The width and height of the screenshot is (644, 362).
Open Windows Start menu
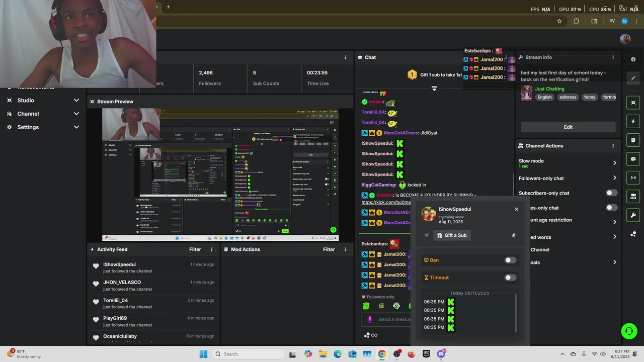pyautogui.click(x=203, y=354)
